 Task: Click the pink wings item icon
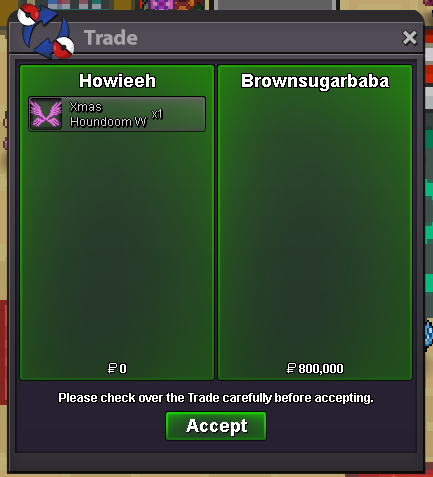(46, 114)
